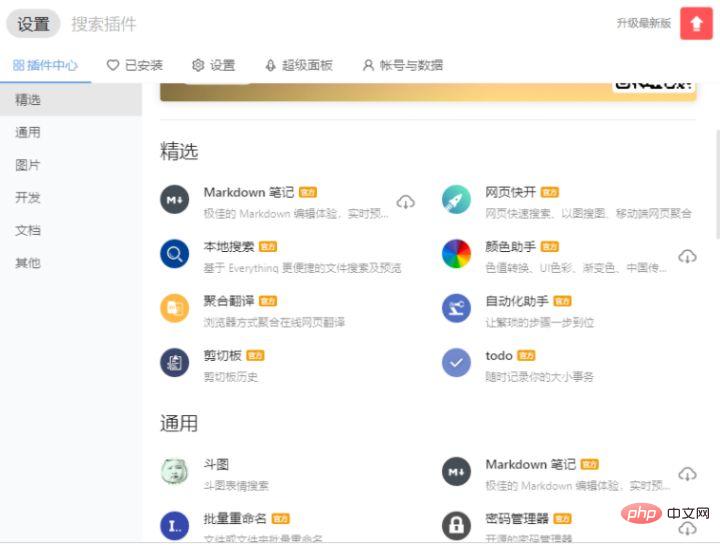Open the 密码管理器 plugin title
The width and height of the screenshot is (720, 546).
tap(517, 518)
